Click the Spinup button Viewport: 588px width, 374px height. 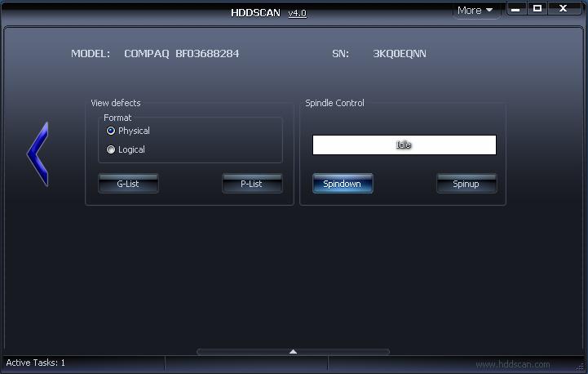[466, 184]
